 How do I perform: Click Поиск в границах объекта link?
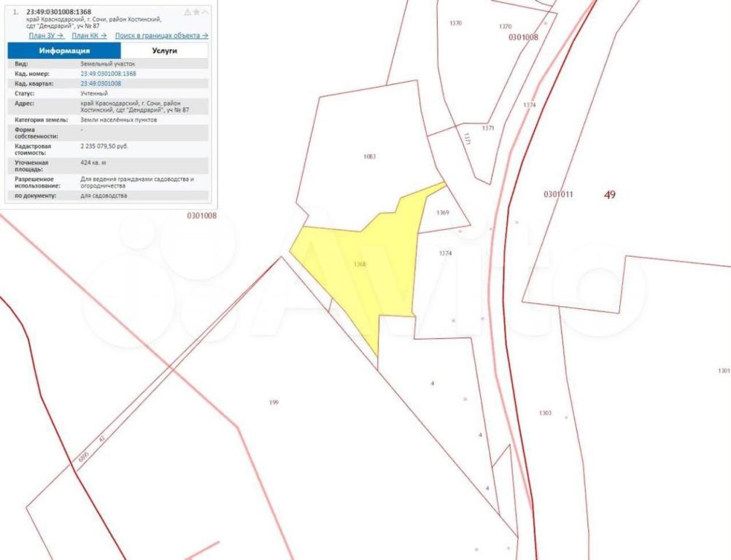(161, 35)
